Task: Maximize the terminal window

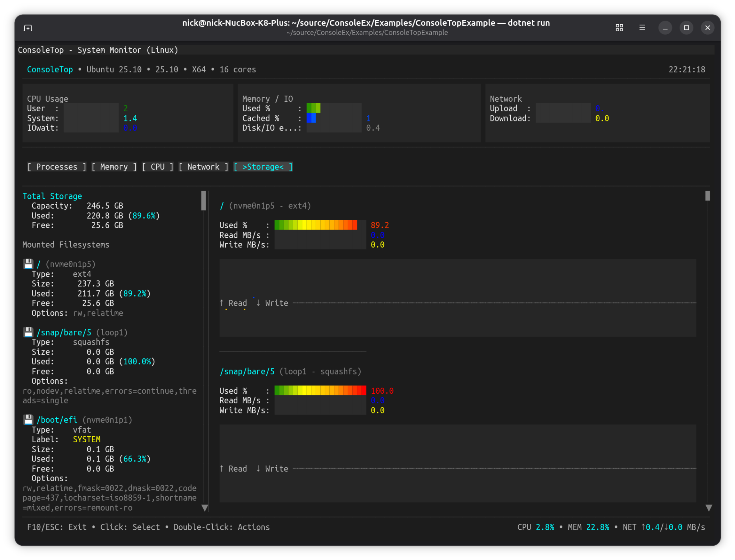Action: pos(686,28)
